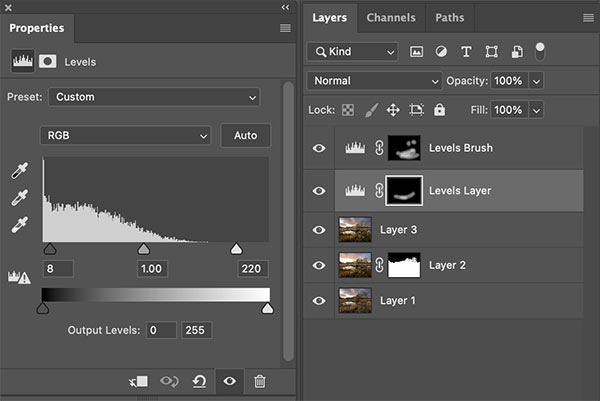This screenshot has height=401, width=600.
Task: Clip adjustment to layer below icon
Action: (139, 381)
